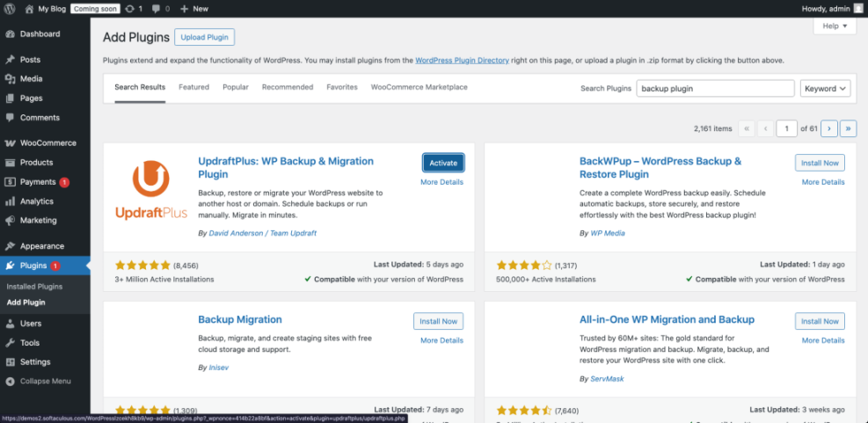
Task: Click the Products box icon
Action: pyautogui.click(x=10, y=162)
